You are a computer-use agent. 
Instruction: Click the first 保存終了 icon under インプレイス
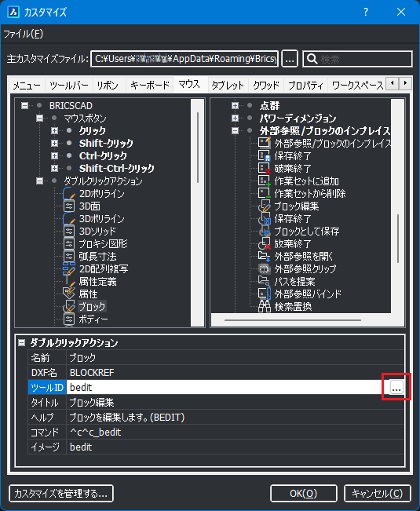265,155
